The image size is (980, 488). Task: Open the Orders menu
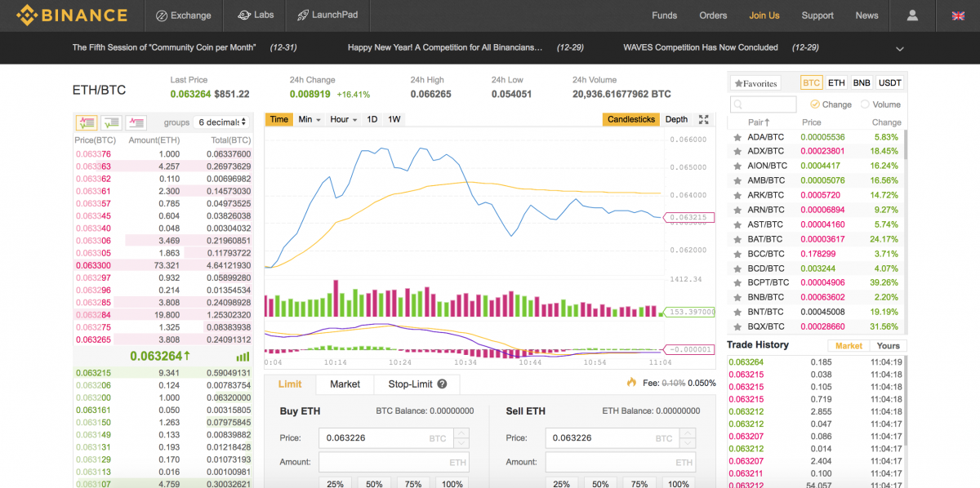[713, 16]
